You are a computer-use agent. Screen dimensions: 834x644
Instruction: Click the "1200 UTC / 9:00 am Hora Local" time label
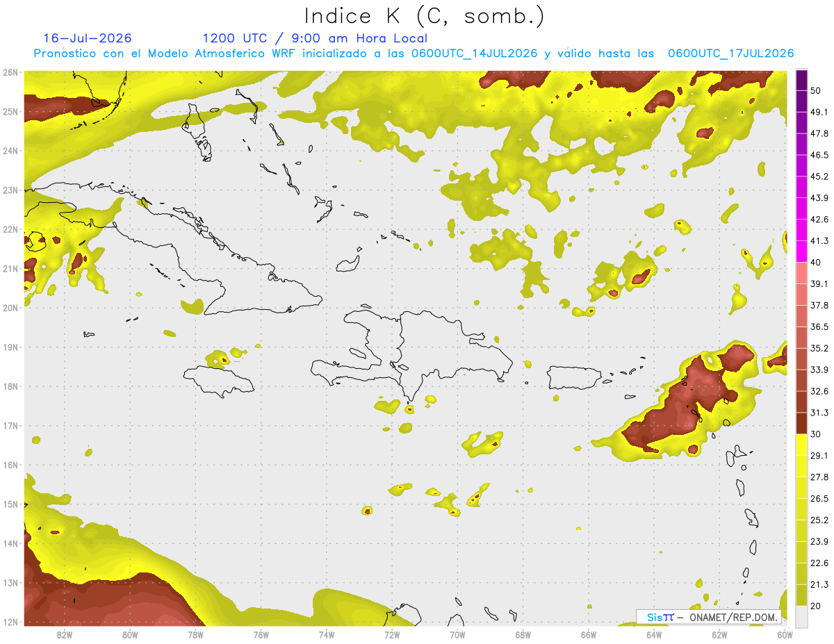coord(315,38)
